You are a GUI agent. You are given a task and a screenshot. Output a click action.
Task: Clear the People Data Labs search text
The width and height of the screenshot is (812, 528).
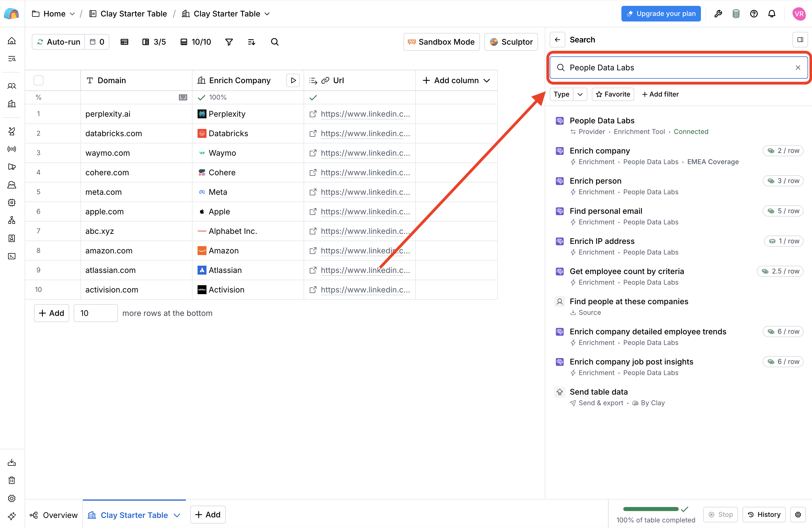pos(798,68)
